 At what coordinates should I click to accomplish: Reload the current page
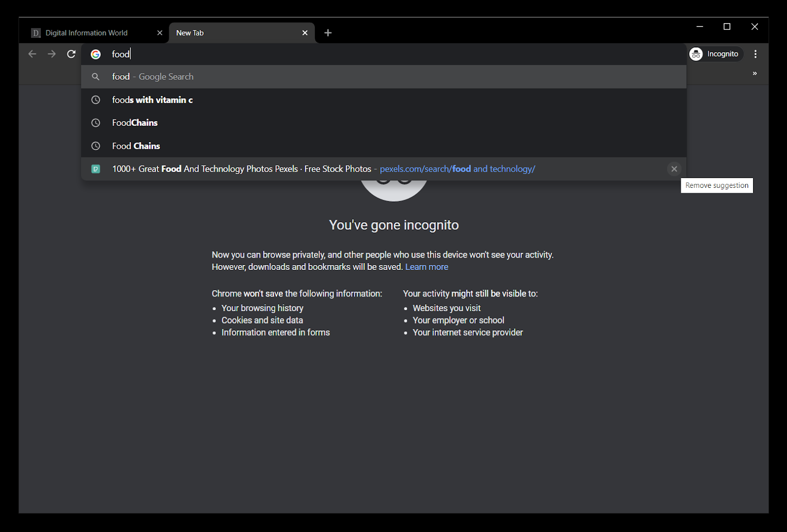coord(70,54)
